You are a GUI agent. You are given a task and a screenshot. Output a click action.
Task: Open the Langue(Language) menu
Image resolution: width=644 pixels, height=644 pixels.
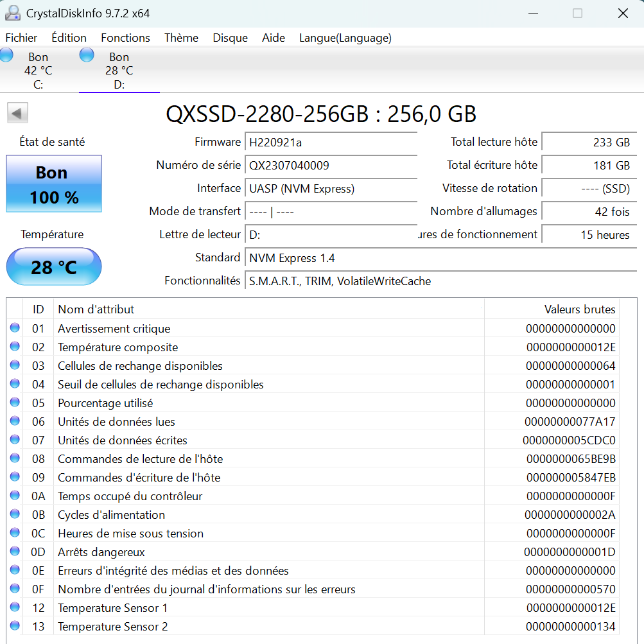click(x=345, y=38)
